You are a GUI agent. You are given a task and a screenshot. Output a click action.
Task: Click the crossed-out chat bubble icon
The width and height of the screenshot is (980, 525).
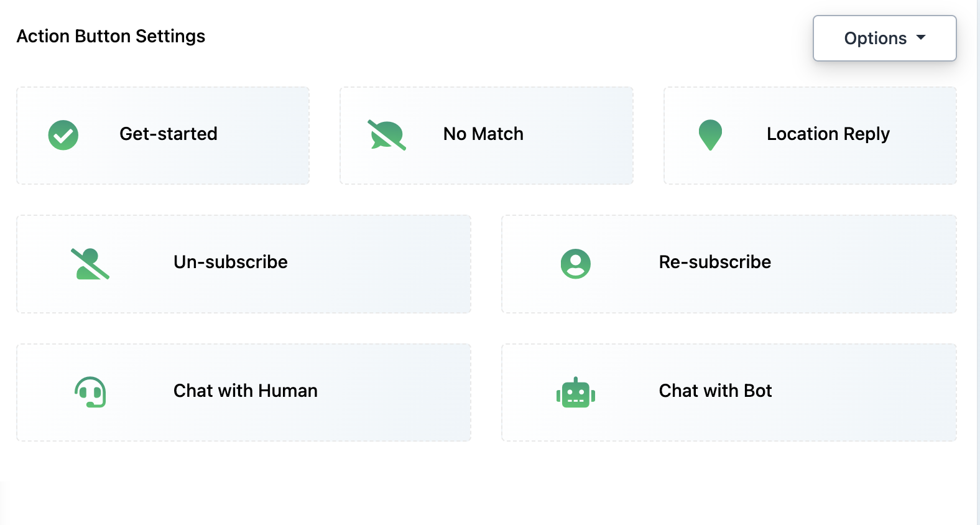pos(387,135)
